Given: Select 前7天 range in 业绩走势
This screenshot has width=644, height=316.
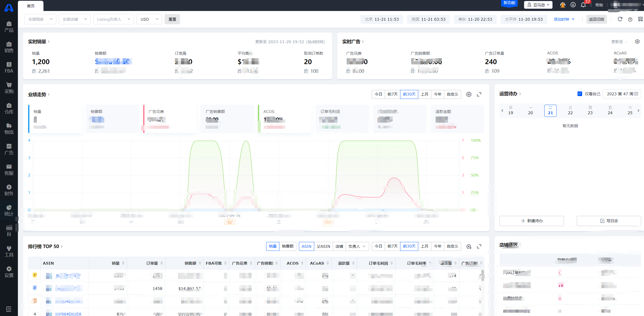Looking at the screenshot, I should (x=392, y=94).
